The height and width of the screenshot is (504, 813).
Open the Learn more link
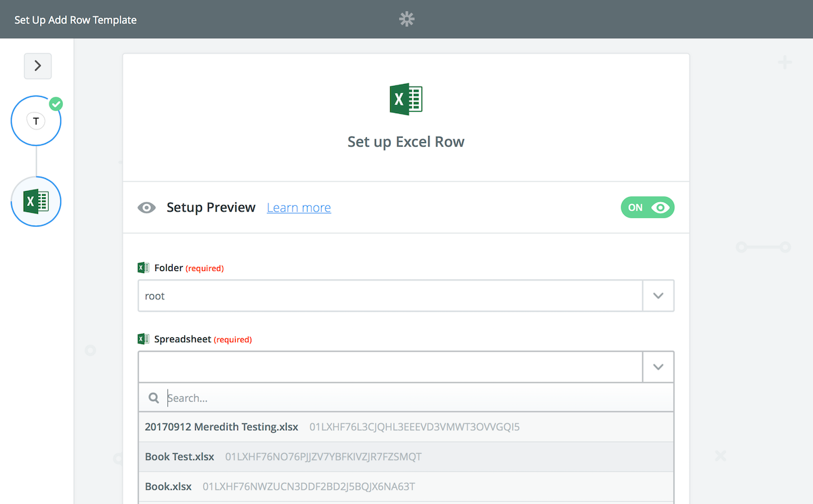click(x=299, y=207)
